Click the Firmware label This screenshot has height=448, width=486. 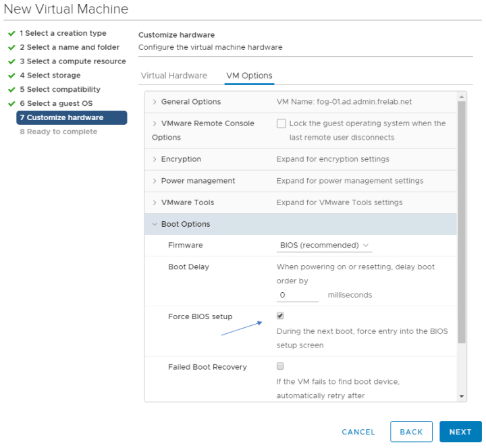pyautogui.click(x=186, y=245)
